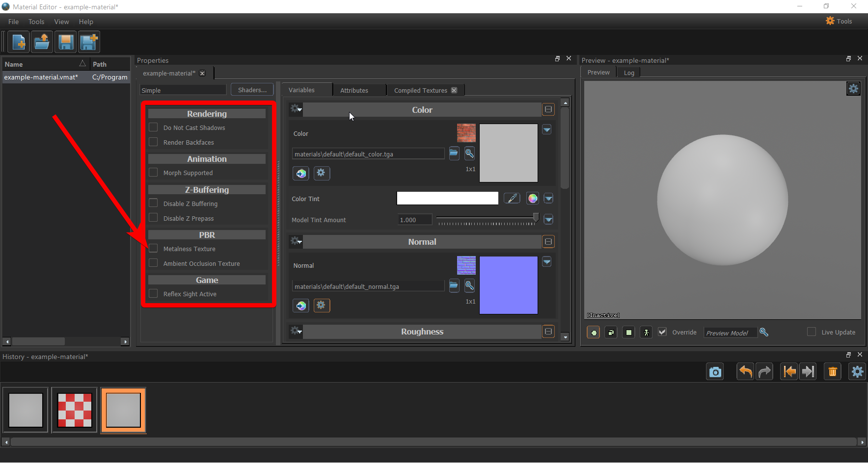Select sphere preview shape
The image size is (868, 463).
point(594,333)
